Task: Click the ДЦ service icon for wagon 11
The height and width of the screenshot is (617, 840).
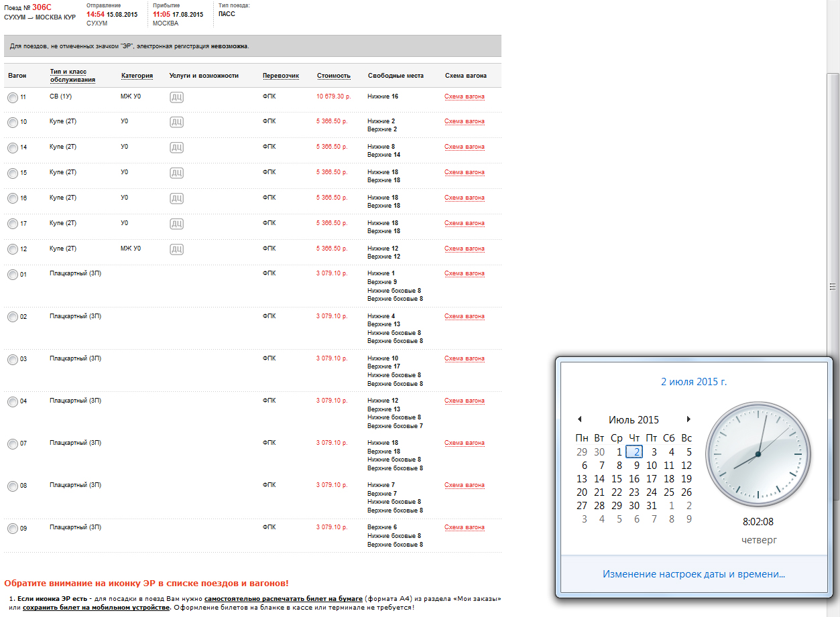Action: (177, 97)
